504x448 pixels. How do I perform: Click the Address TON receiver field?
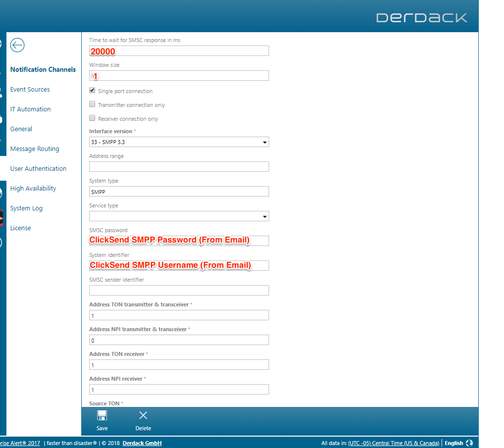coord(179,364)
